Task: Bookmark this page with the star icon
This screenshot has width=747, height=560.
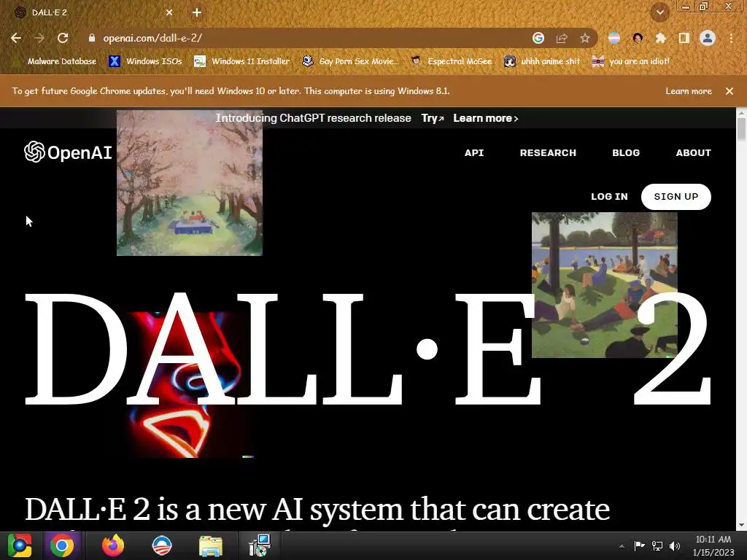Action: (x=585, y=38)
